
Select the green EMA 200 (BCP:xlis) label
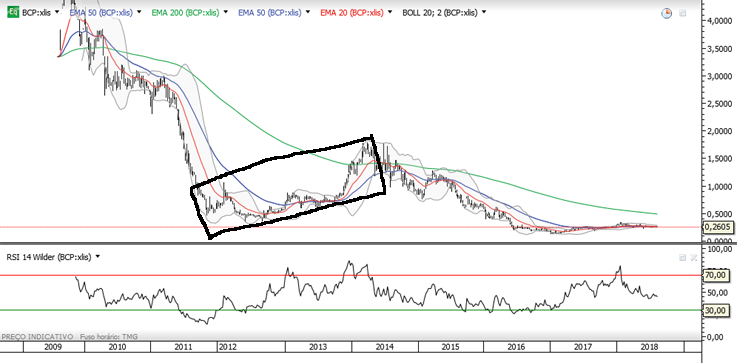[185, 13]
